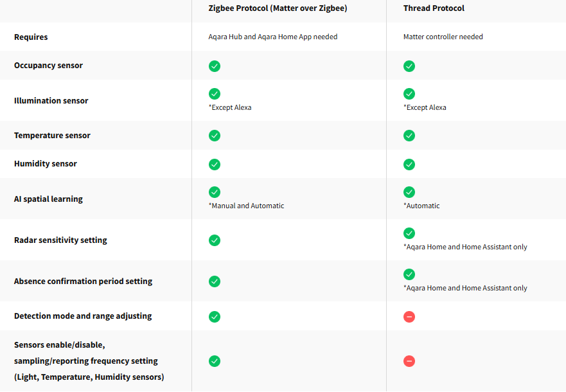Click Thread checkmark for AI spatial learning
The width and height of the screenshot is (566, 392).
(409, 192)
